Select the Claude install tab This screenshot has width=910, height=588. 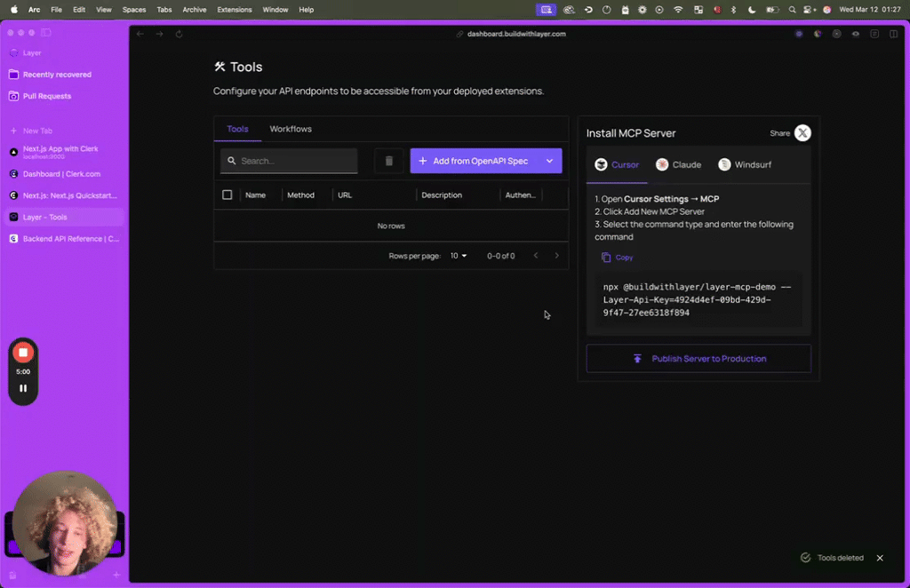[678, 164]
